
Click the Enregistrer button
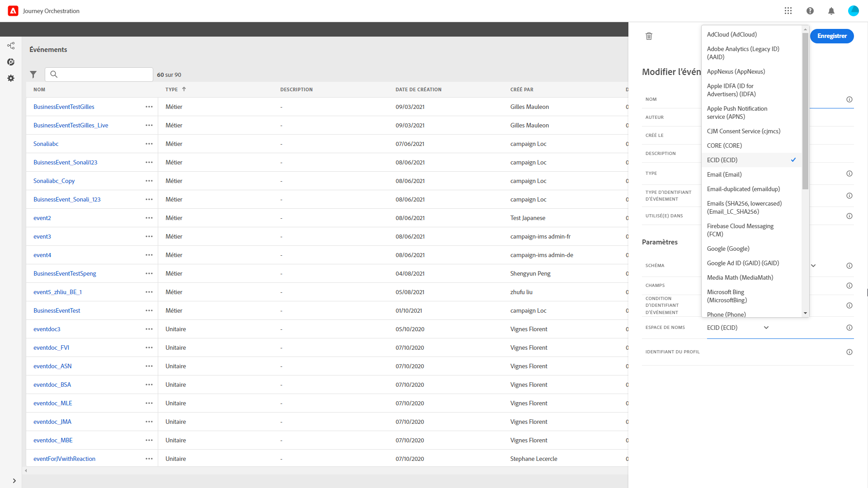[x=831, y=36]
